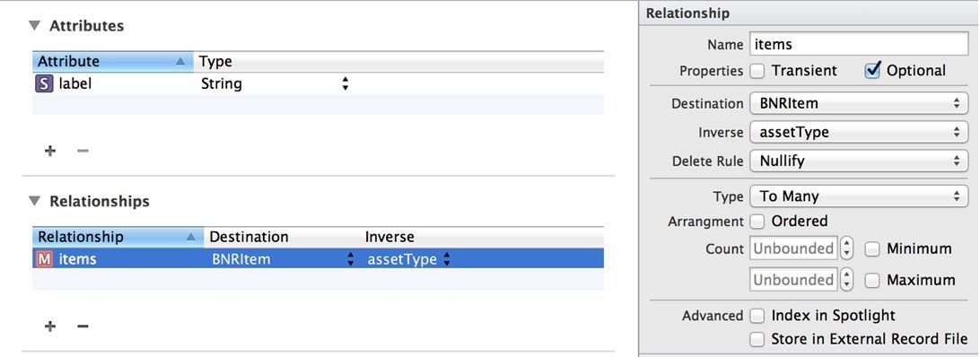Add a new relationship with plus button
Screen dimensions: 980x357
(50, 327)
